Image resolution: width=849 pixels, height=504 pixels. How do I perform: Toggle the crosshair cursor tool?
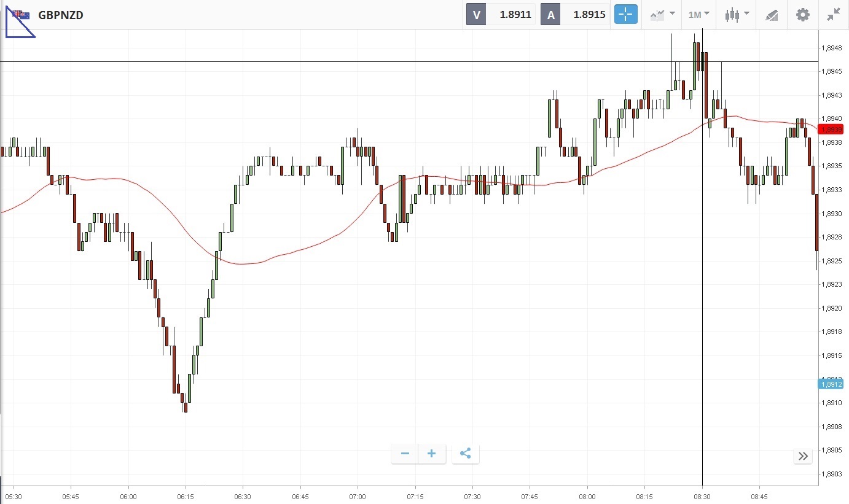(x=626, y=15)
